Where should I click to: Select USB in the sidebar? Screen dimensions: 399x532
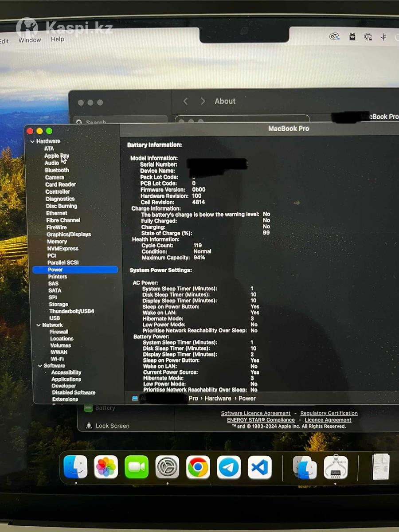(x=55, y=318)
